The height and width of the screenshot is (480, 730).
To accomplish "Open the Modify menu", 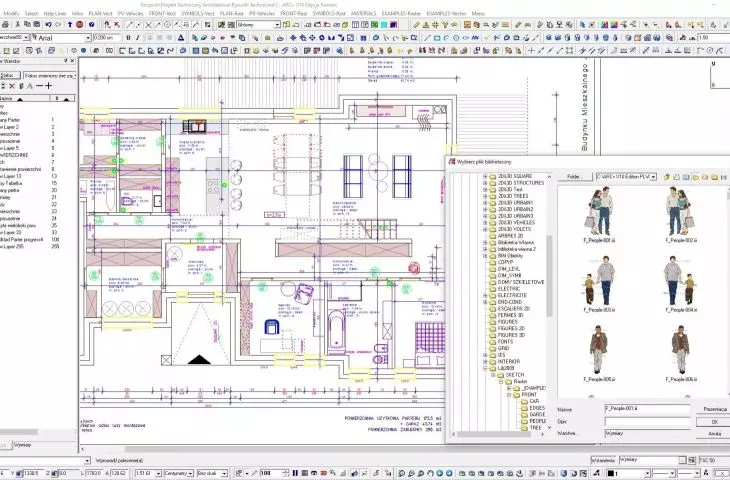I will [11, 14].
